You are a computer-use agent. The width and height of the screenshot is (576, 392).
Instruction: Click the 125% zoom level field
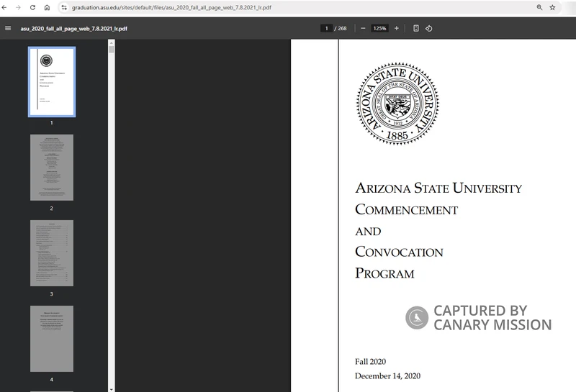[380, 28]
